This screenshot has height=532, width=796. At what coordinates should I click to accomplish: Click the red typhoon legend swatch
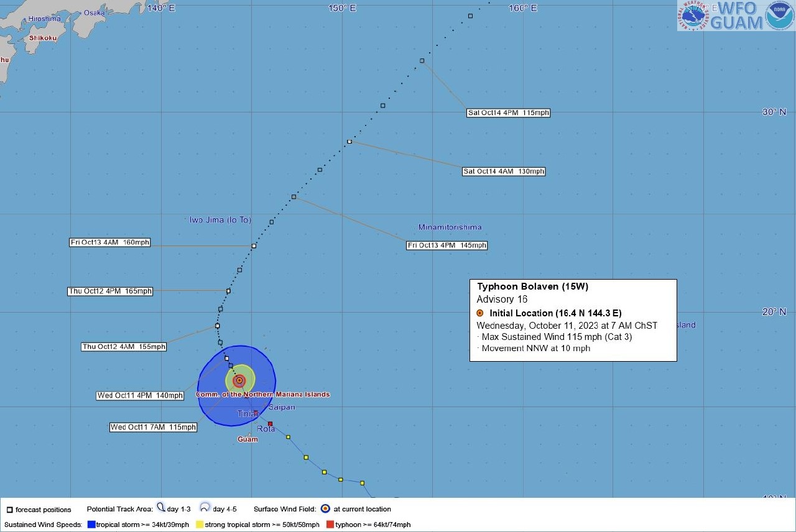pos(330,525)
